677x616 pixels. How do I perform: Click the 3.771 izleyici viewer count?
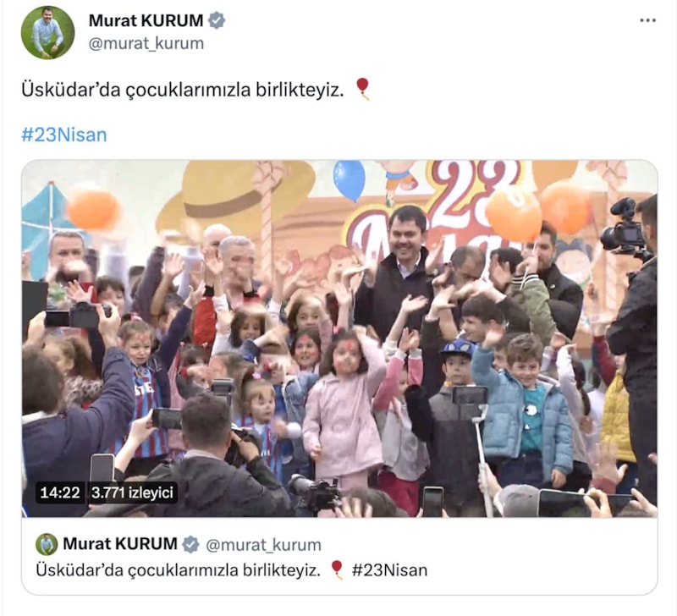coord(132,492)
